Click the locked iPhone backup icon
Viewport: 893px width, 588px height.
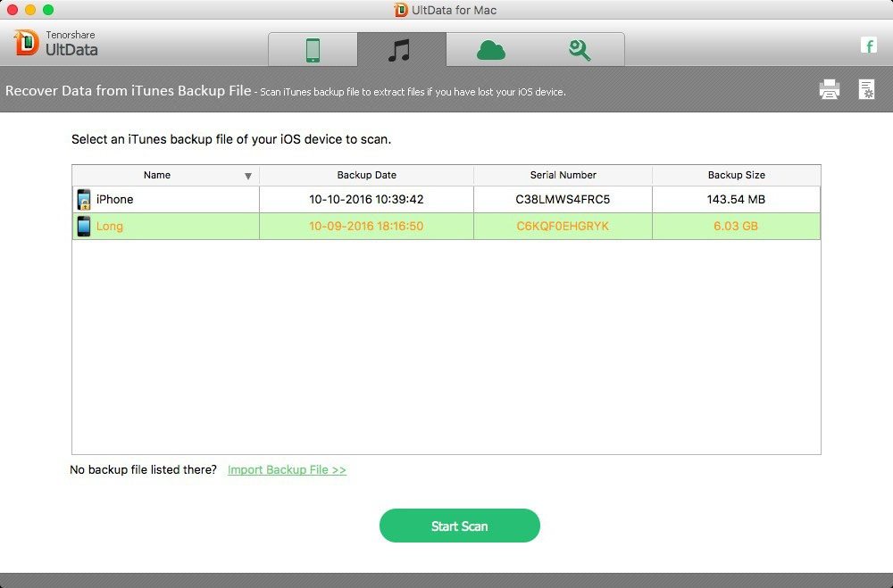[x=84, y=199]
